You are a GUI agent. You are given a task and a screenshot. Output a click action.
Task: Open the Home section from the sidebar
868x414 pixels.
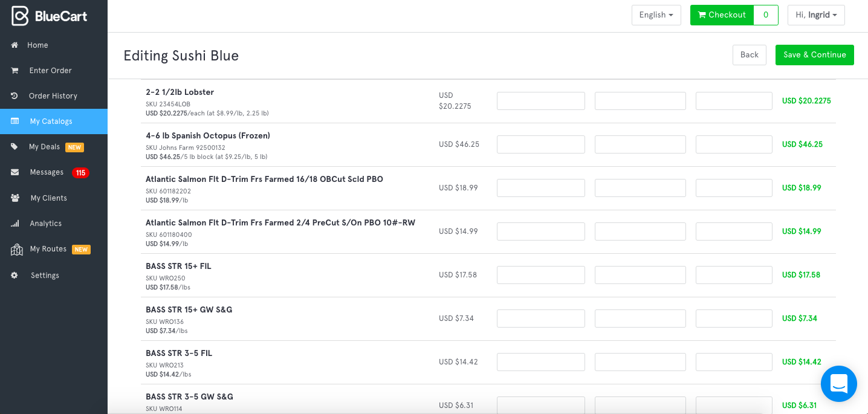click(37, 45)
